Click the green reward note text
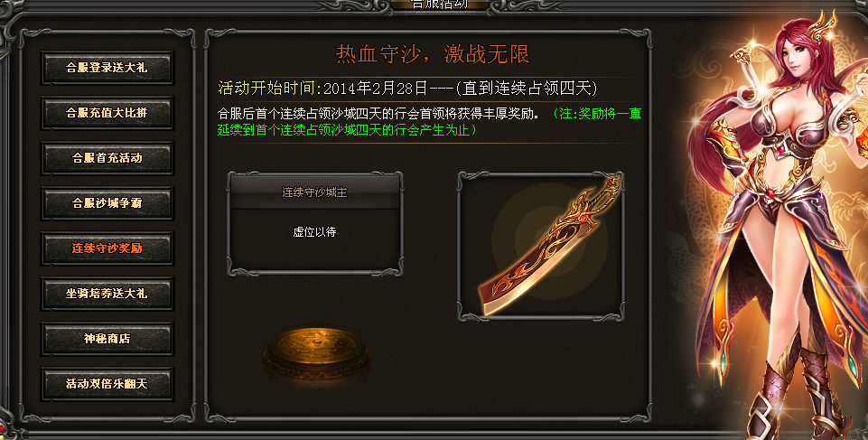868x440 pixels. click(x=430, y=122)
